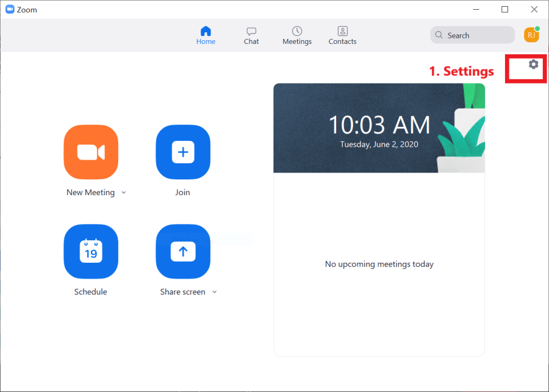The image size is (549, 392).
Task: Click the 10:03 AM date banner
Action: pyautogui.click(x=379, y=128)
